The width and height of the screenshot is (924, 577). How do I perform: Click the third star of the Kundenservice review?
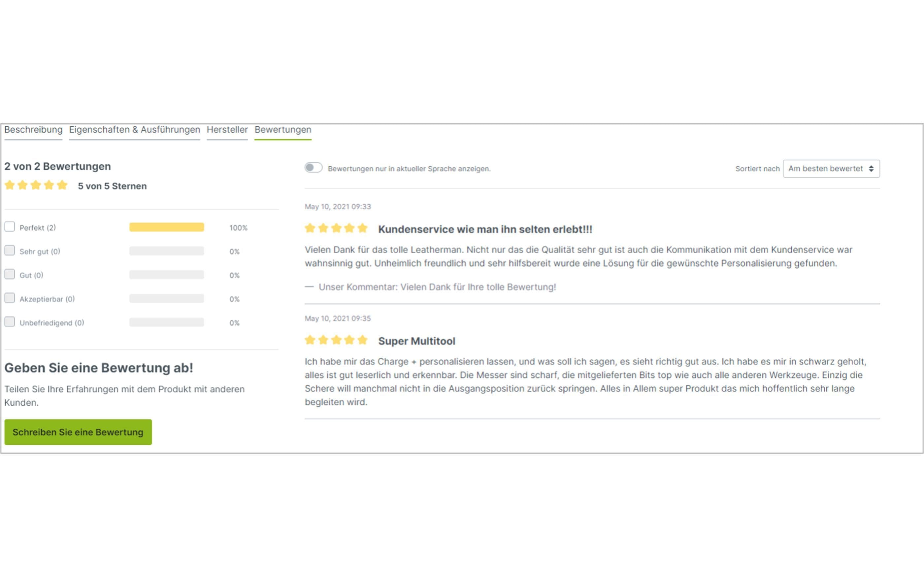(336, 228)
